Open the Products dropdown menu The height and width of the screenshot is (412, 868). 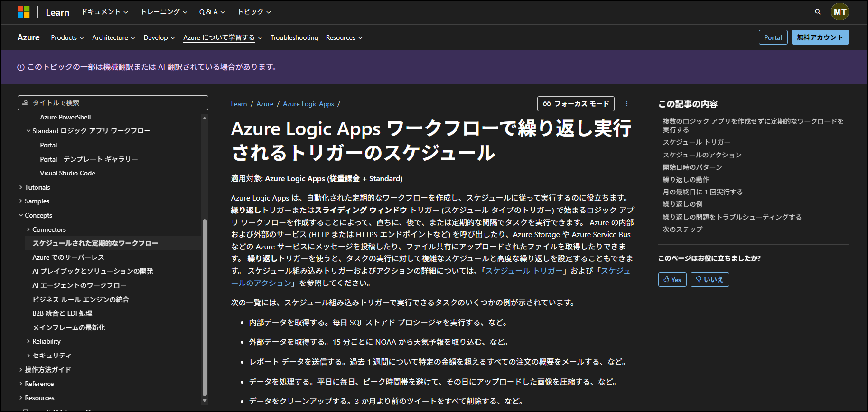pos(67,37)
